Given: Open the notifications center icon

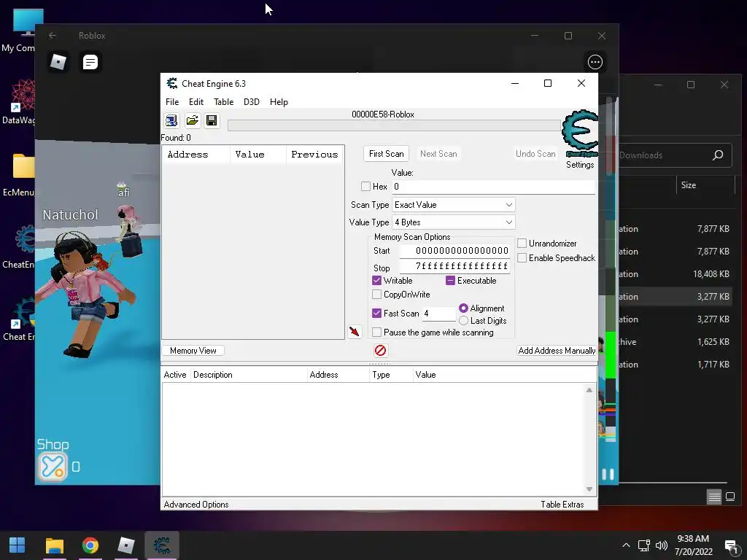Looking at the screenshot, I should coord(731,545).
